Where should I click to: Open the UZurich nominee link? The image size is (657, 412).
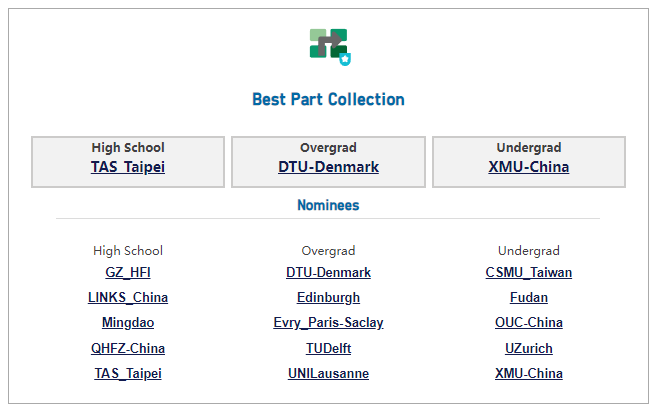(x=529, y=348)
